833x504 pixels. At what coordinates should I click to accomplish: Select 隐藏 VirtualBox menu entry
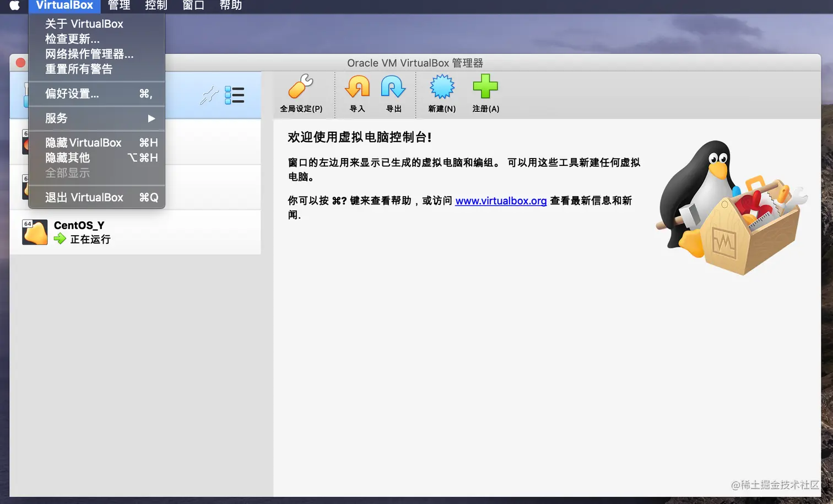pyautogui.click(x=97, y=143)
